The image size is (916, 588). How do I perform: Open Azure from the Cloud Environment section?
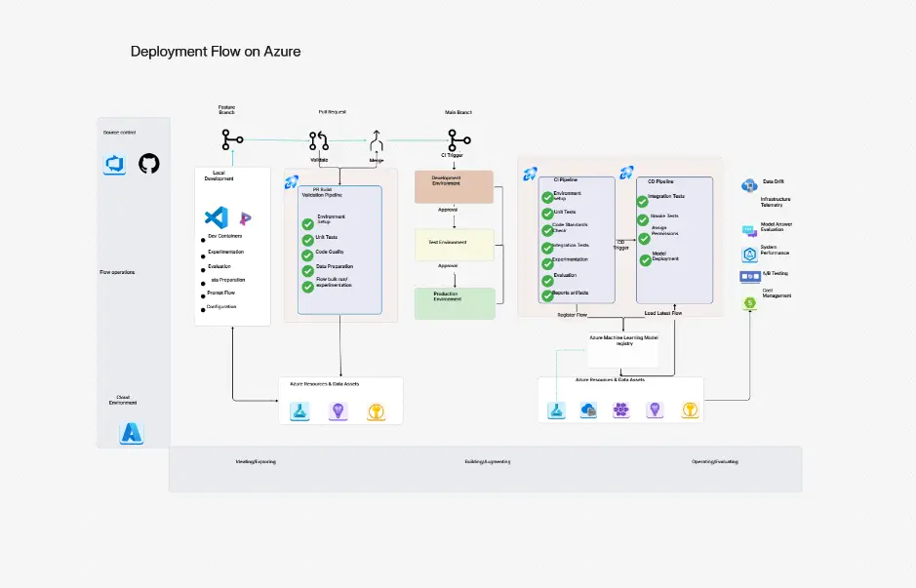pyautogui.click(x=131, y=434)
